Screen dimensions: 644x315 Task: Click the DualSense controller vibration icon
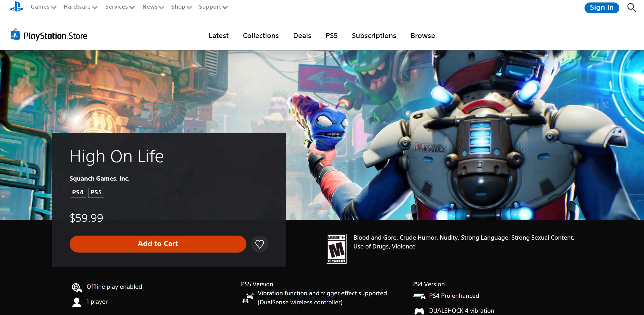click(x=248, y=298)
